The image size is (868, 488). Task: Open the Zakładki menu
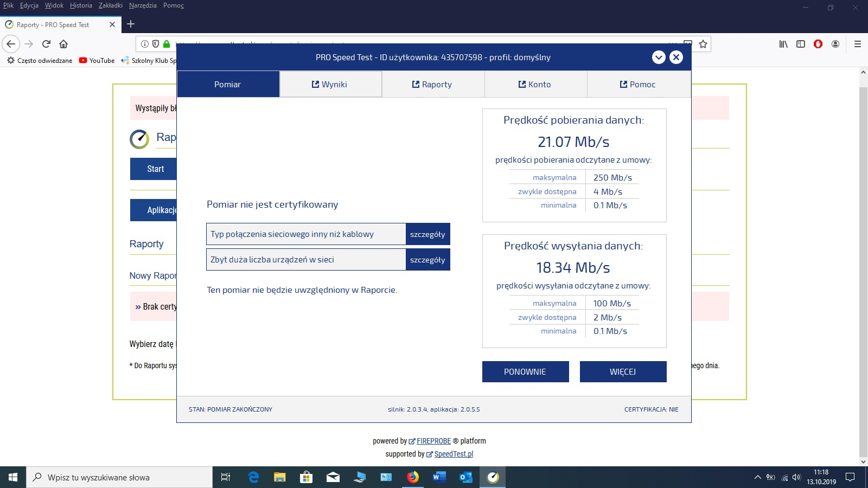tap(111, 5)
